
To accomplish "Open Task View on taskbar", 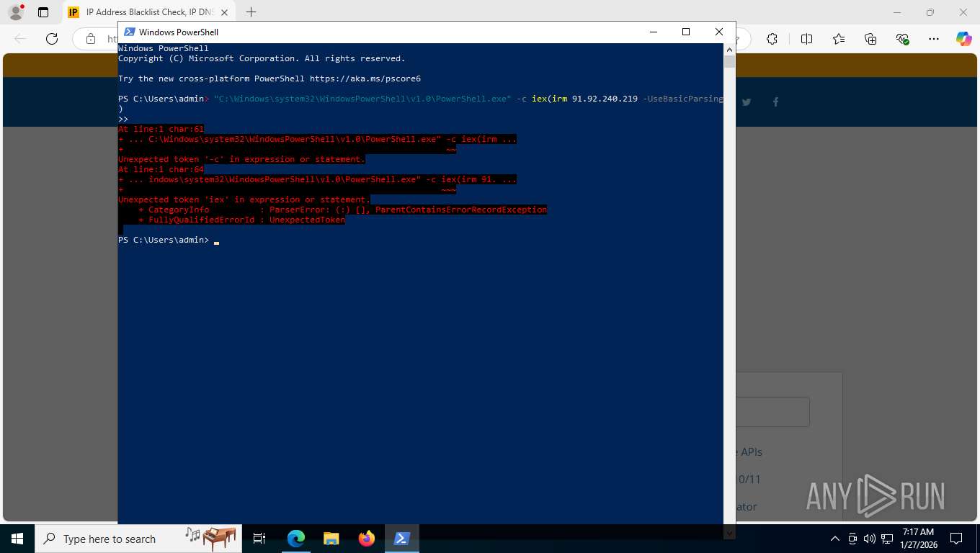I will pos(259,539).
